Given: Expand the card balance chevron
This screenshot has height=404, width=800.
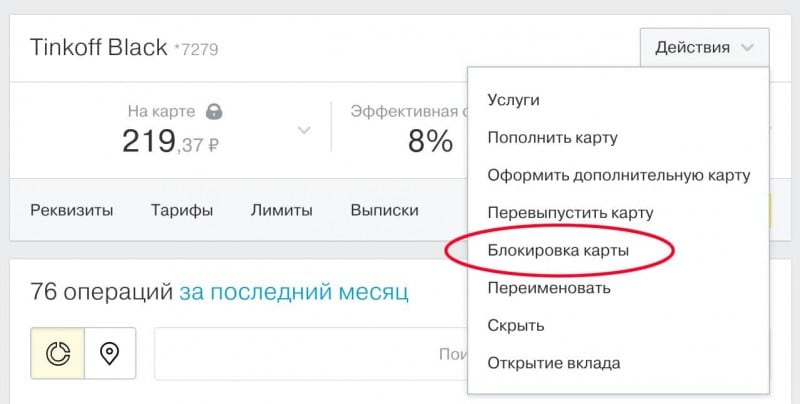Looking at the screenshot, I should click(x=304, y=130).
